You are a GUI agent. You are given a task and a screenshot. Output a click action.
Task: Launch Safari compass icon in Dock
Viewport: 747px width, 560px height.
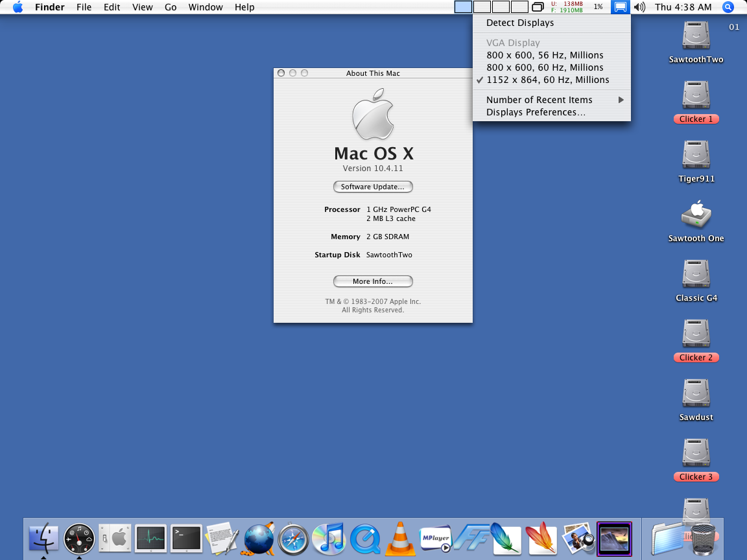click(x=294, y=539)
